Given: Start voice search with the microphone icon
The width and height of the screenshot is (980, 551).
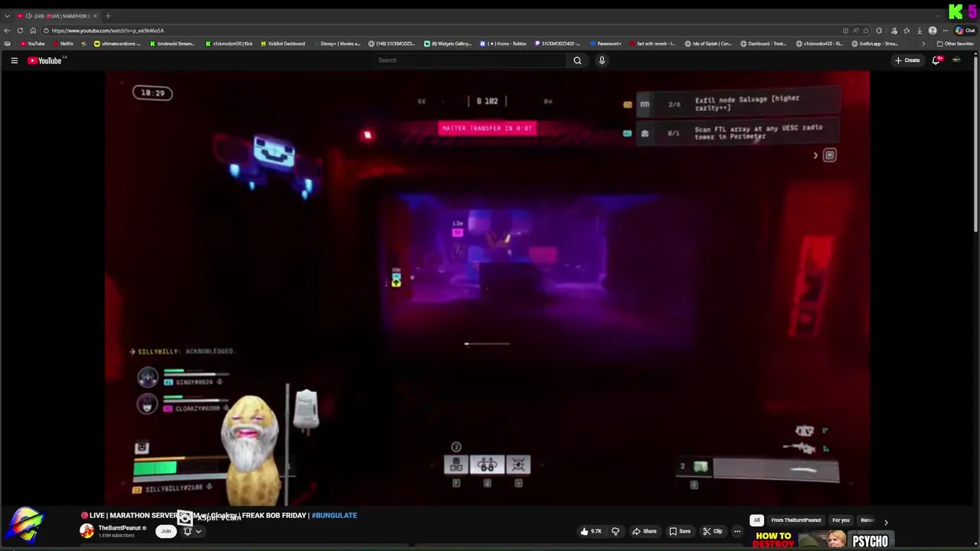Looking at the screenshot, I should 602,60.
